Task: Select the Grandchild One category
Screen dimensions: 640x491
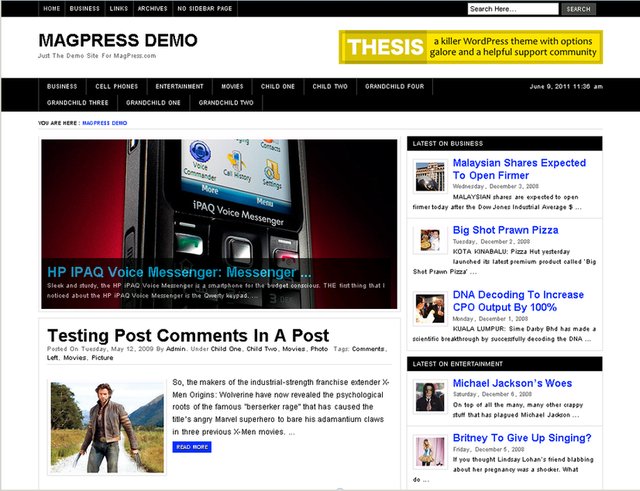Action: tap(153, 103)
